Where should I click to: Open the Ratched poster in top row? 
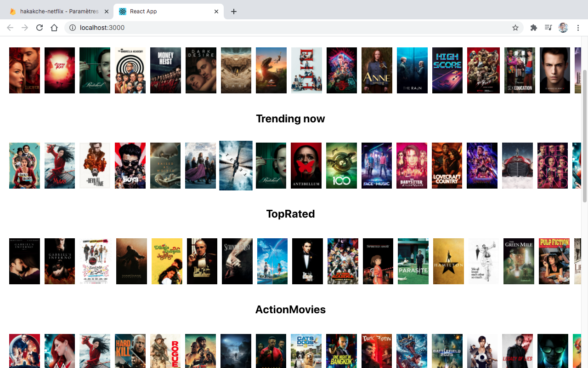coord(95,70)
